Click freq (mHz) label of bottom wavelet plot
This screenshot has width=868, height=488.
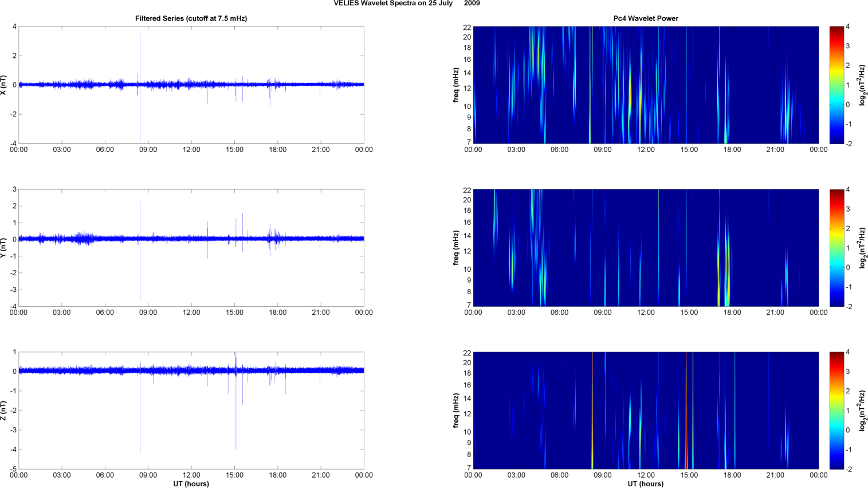point(456,411)
